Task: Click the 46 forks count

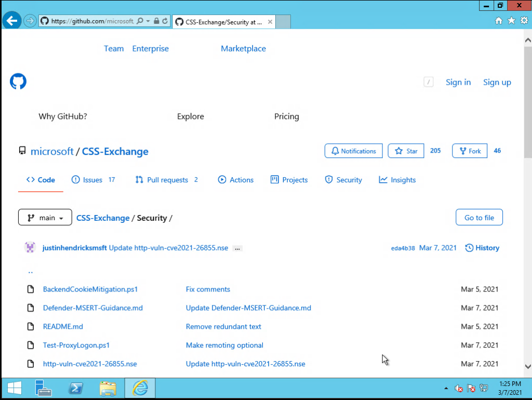Action: tap(497, 151)
